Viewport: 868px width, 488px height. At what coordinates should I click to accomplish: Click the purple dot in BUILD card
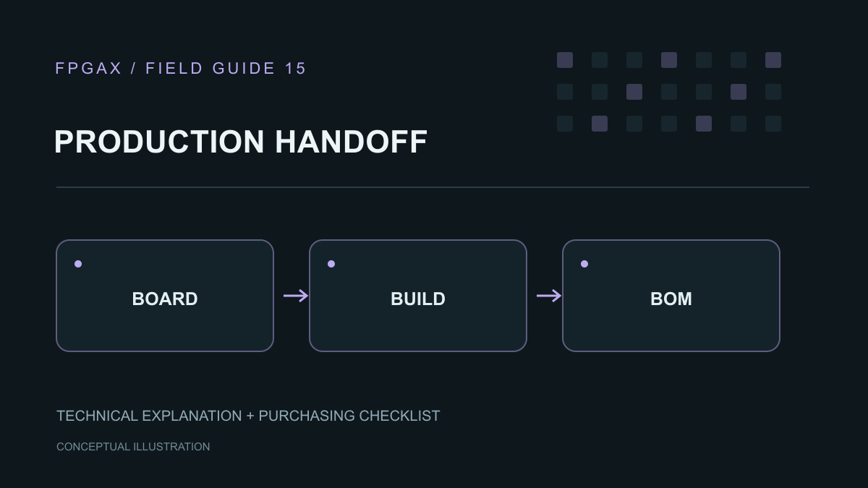coord(331,264)
